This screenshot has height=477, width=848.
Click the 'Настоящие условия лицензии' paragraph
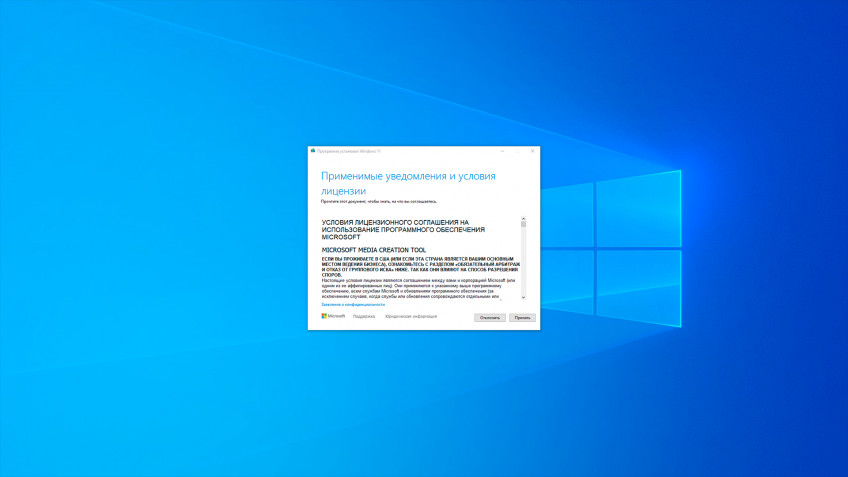click(x=418, y=288)
